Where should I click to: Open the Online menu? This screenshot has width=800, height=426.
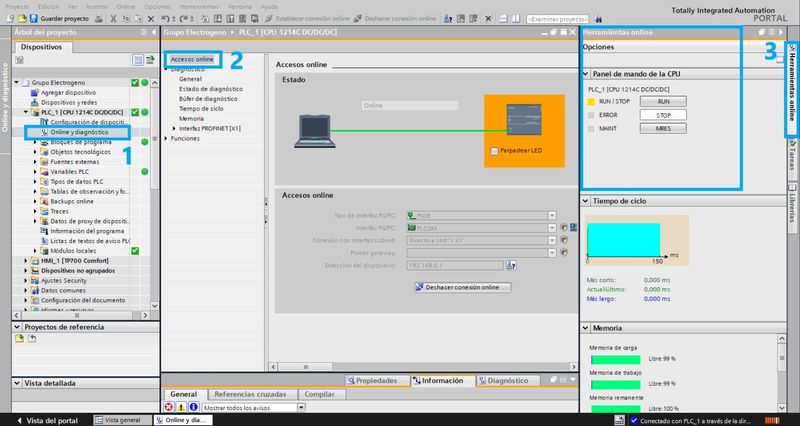pyautogui.click(x=128, y=6)
